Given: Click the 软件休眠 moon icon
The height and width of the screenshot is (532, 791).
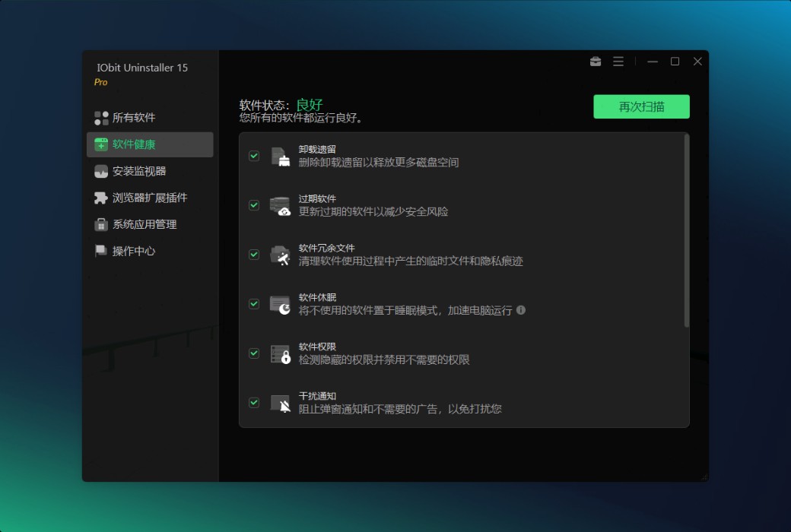Looking at the screenshot, I should coord(280,305).
